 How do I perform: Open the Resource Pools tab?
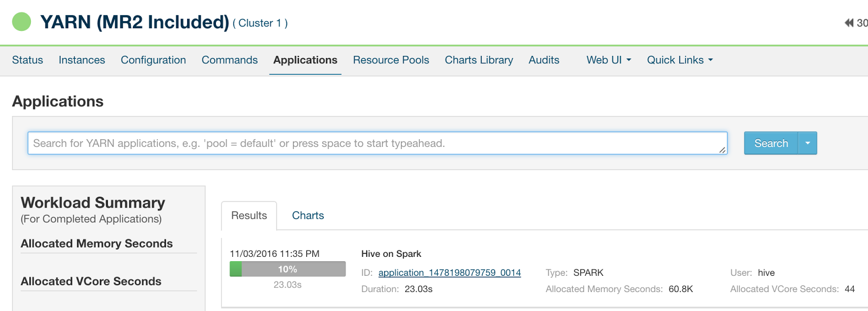click(x=391, y=60)
